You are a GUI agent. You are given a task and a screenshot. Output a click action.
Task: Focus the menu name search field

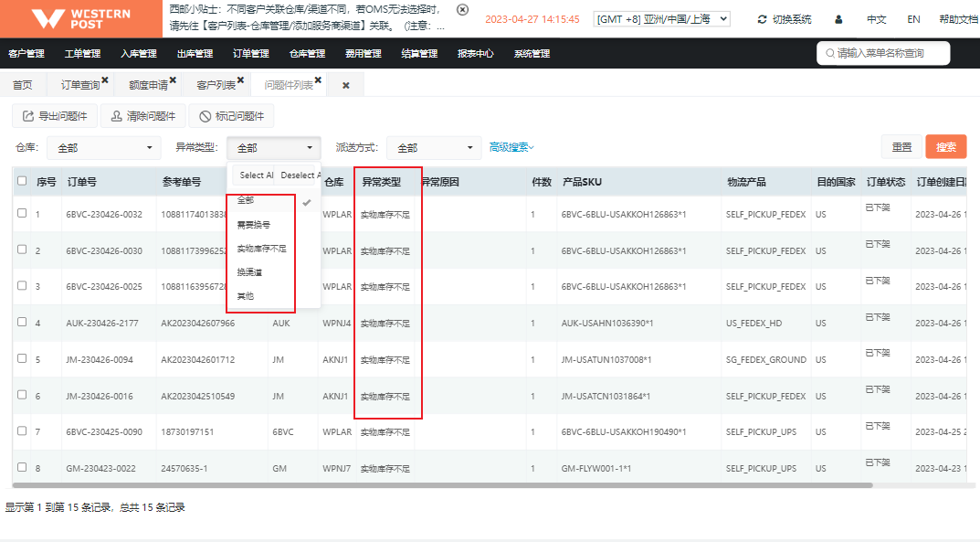tap(883, 53)
